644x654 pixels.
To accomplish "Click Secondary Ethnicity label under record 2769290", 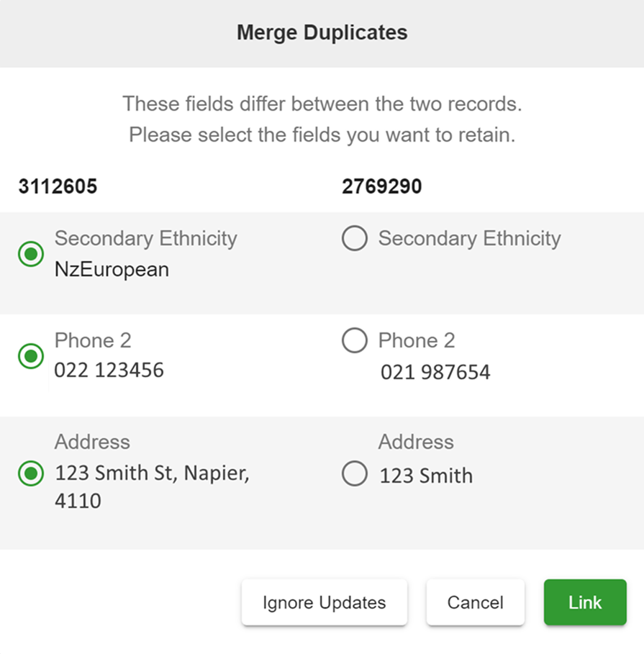I will pyautogui.click(x=470, y=239).
